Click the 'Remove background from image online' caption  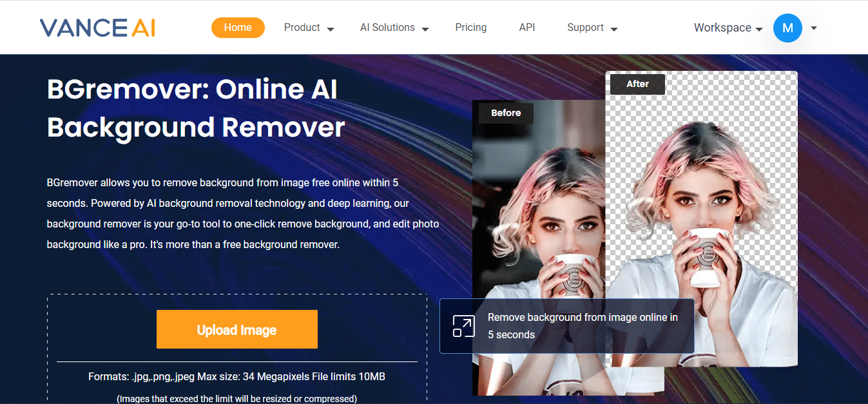pyautogui.click(x=583, y=326)
